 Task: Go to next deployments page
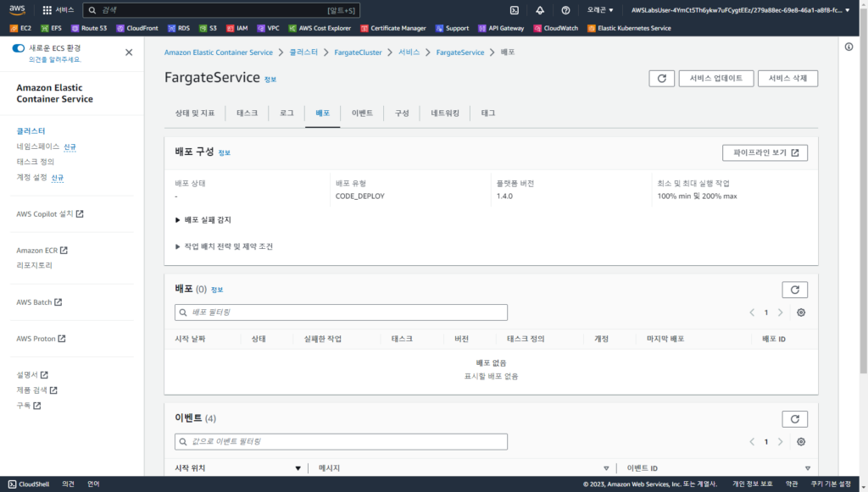pos(780,312)
